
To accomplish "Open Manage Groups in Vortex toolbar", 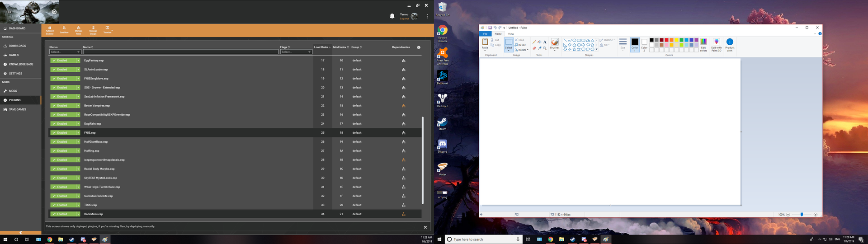I will coord(93,30).
